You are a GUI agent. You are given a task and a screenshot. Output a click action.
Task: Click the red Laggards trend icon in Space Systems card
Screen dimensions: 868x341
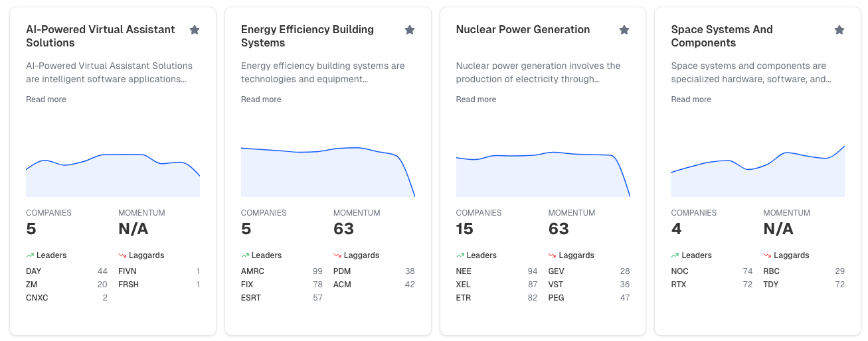coord(767,255)
